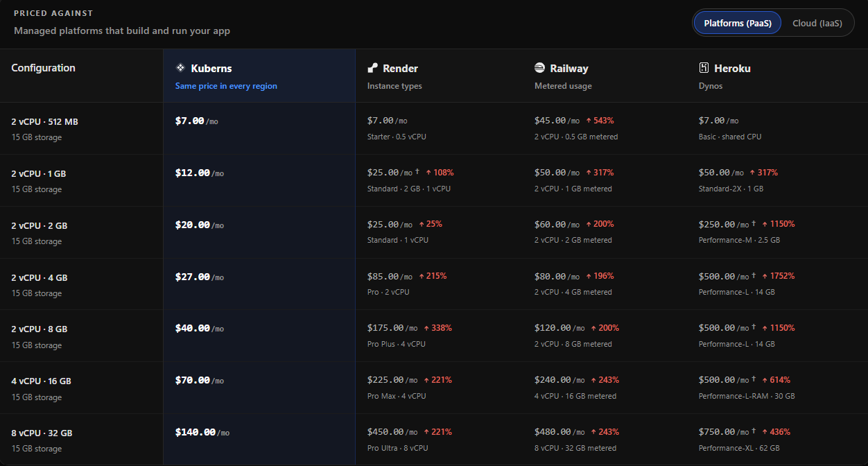Viewport: 868px width, 466px height.
Task: Click Render price $85.00/mo
Action: [x=390, y=276]
